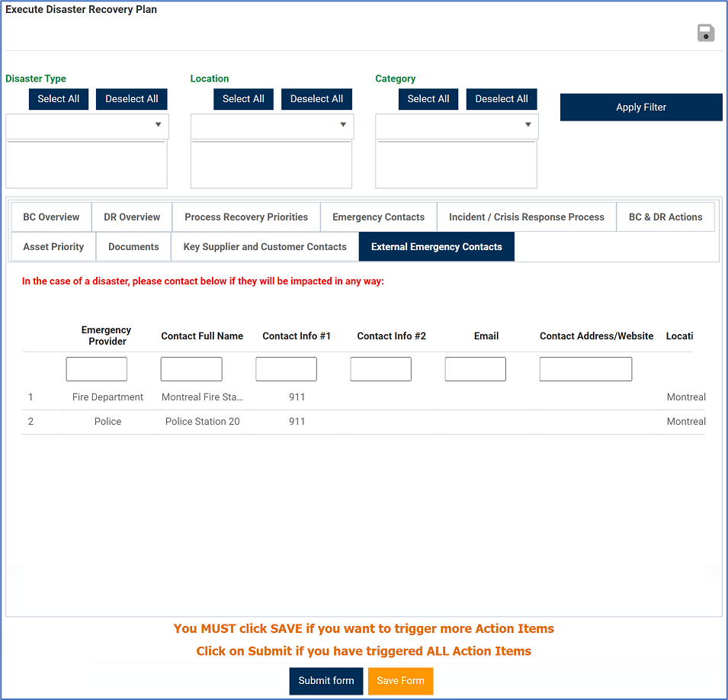The width and height of the screenshot is (728, 700).
Task: Click 911 in the Police row
Action: click(x=297, y=422)
